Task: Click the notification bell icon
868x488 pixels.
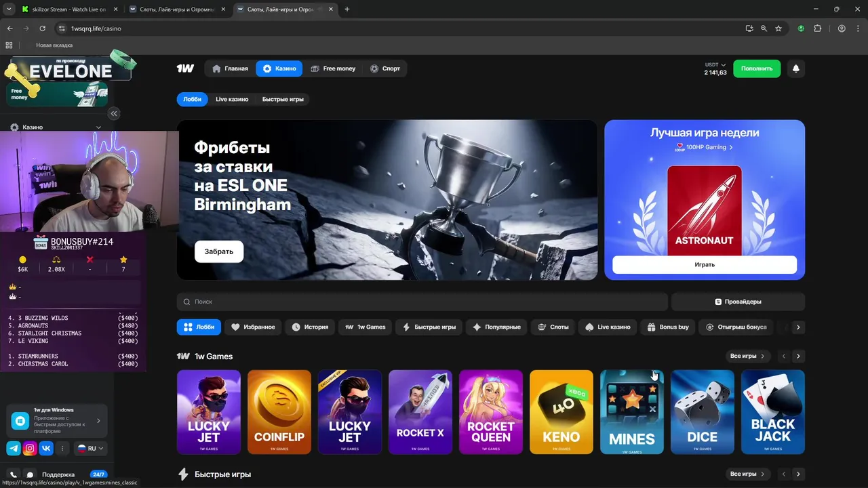Action: [796, 68]
